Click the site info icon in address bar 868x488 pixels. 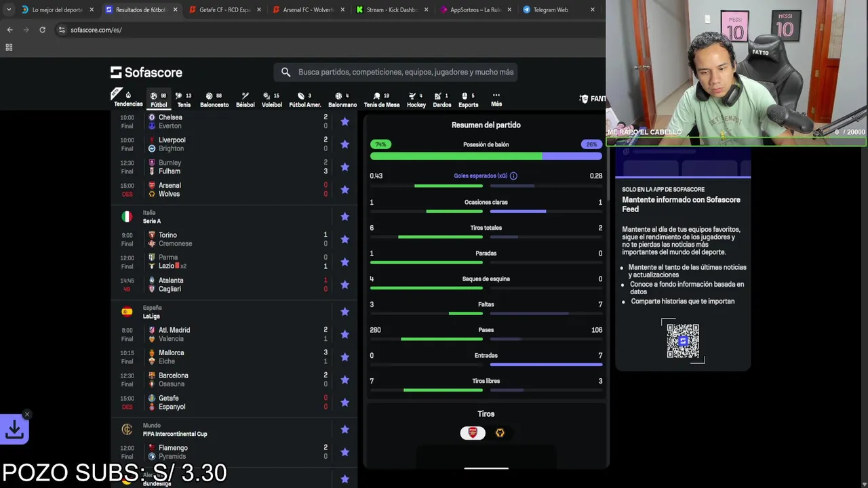pos(62,30)
